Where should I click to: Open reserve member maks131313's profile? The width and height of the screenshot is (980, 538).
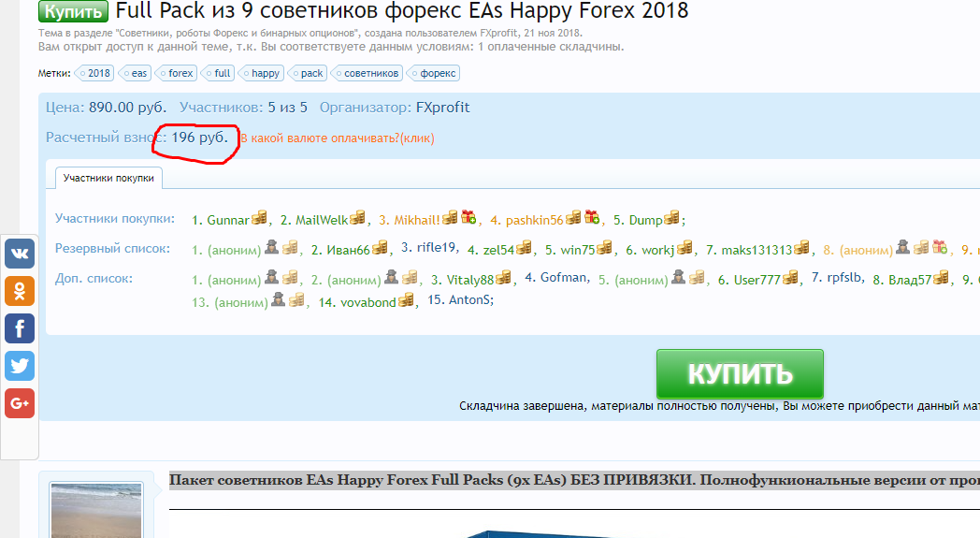pos(757,250)
